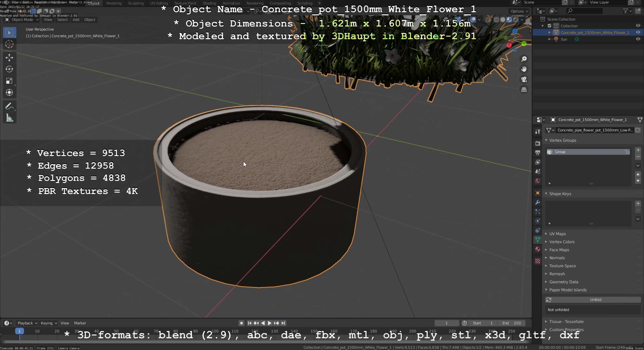Toggle the camera view icon
Screen dimensions: 644x350
pyautogui.click(x=524, y=79)
